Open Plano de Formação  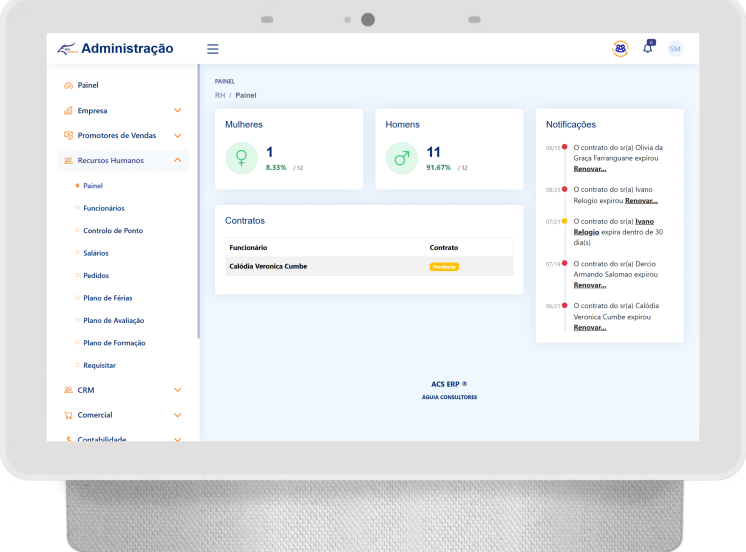click(114, 343)
